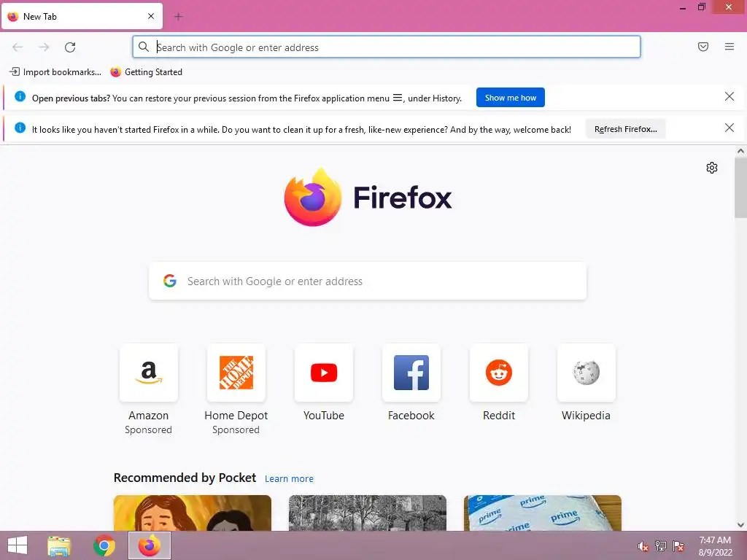Click the Show me how button

510,98
